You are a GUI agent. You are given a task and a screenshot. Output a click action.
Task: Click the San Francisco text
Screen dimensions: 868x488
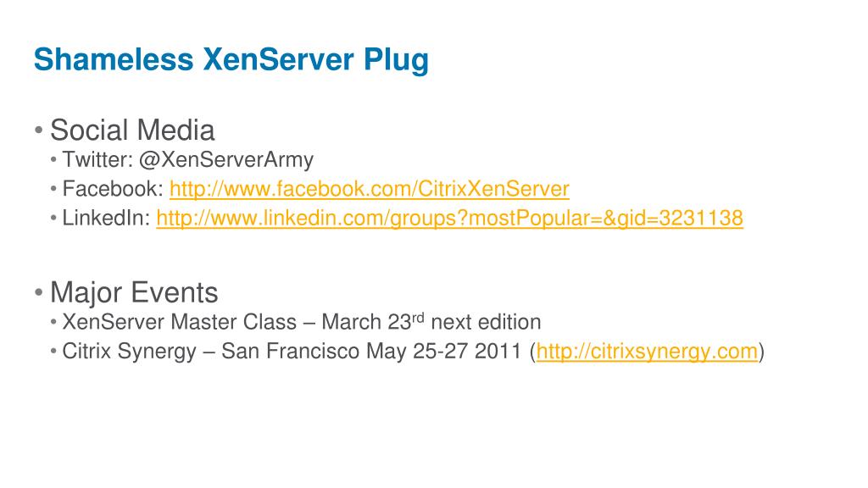pos(290,352)
